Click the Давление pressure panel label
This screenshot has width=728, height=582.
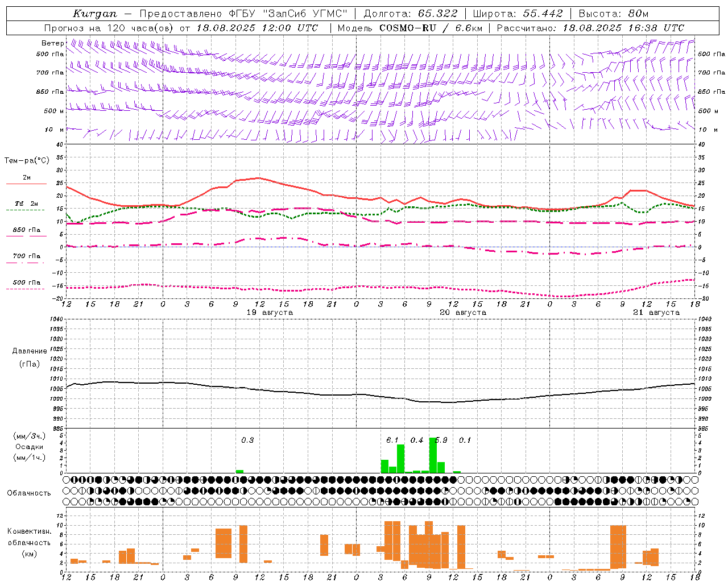pos(30,351)
